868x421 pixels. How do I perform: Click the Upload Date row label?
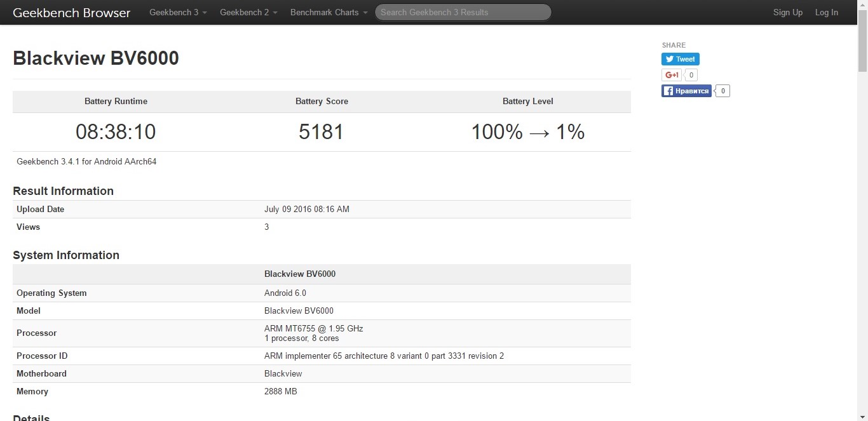click(40, 209)
